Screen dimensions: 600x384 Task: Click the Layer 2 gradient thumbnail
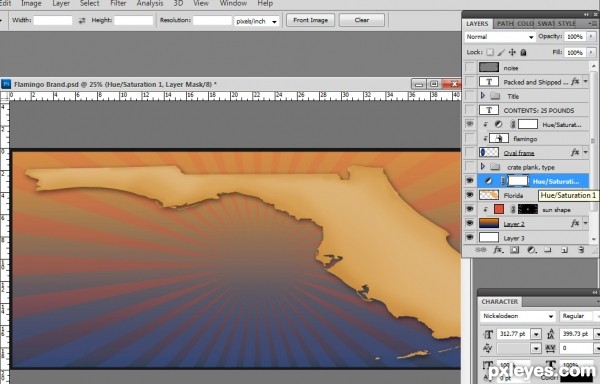(489, 223)
